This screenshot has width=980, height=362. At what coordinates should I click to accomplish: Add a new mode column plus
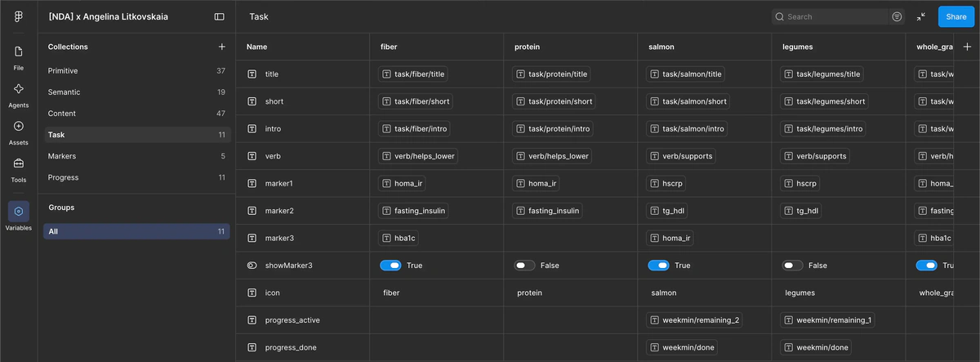pos(967,47)
